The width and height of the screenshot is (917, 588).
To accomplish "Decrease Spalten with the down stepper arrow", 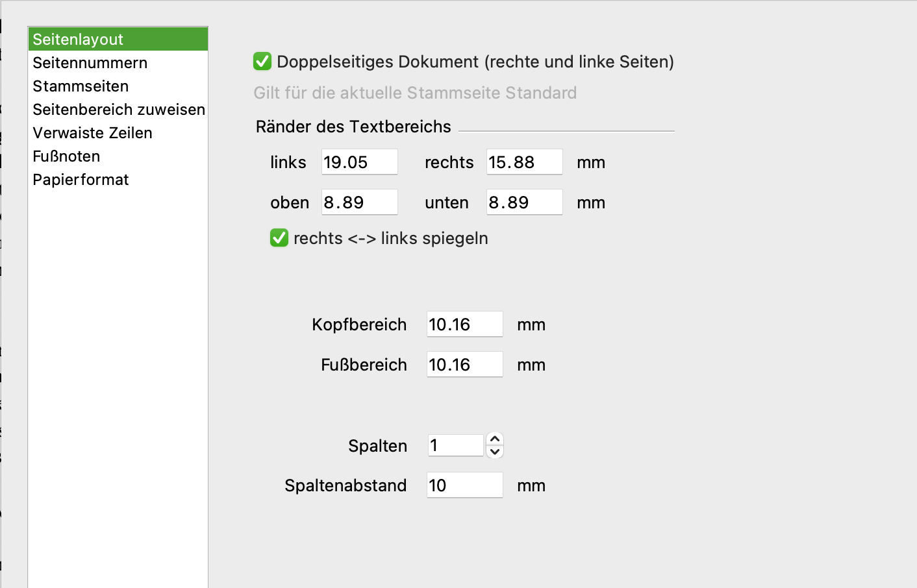I will tap(495, 452).
